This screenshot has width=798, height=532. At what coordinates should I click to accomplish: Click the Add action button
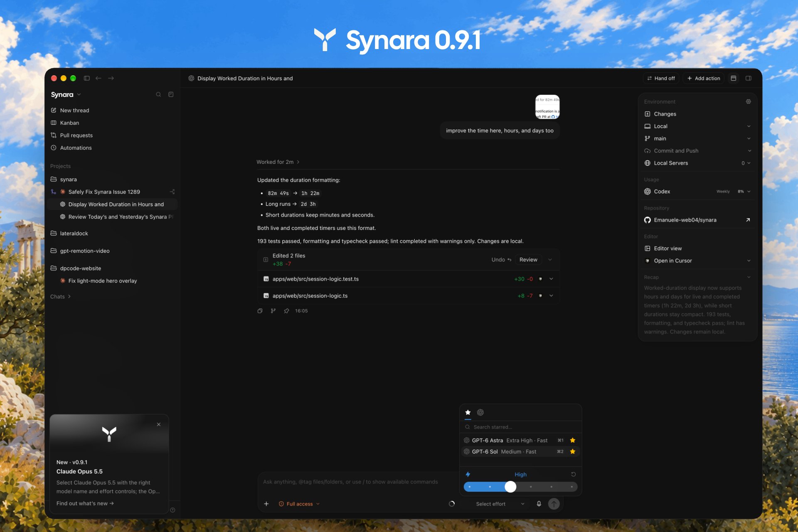coord(703,78)
